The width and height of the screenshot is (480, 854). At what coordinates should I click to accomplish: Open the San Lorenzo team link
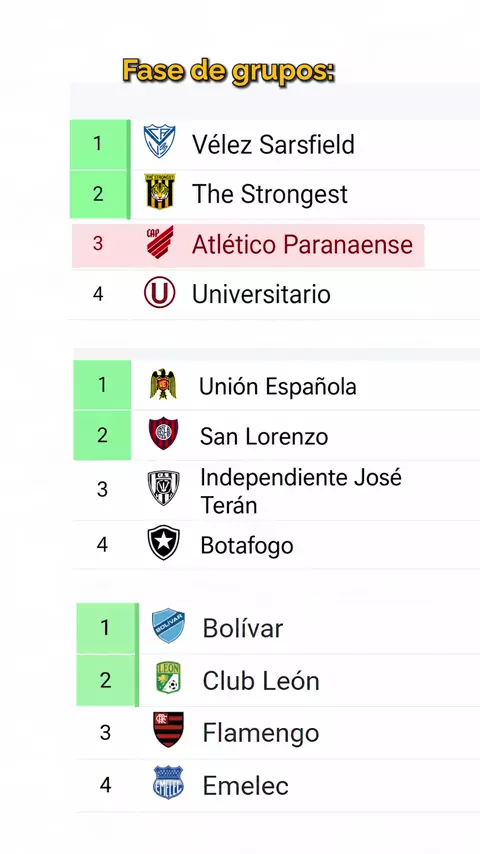pos(264,436)
